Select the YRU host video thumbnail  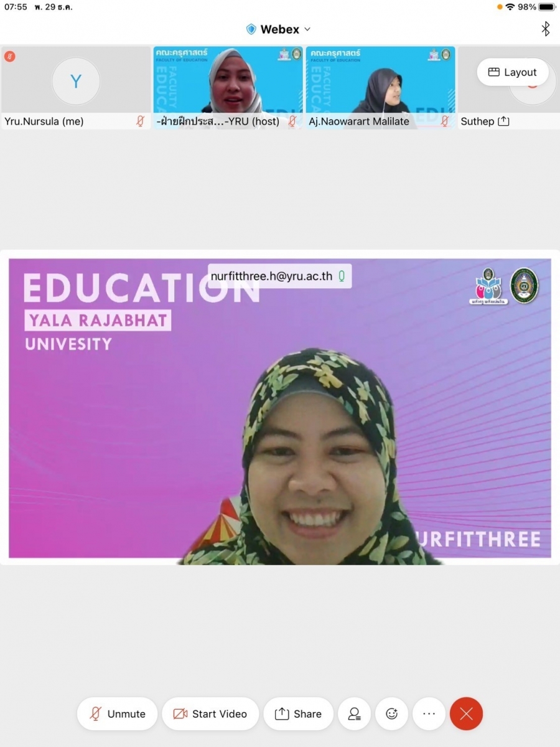(228, 81)
